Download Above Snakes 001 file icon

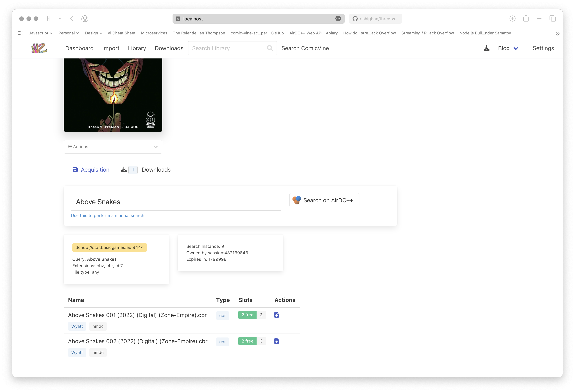click(276, 315)
